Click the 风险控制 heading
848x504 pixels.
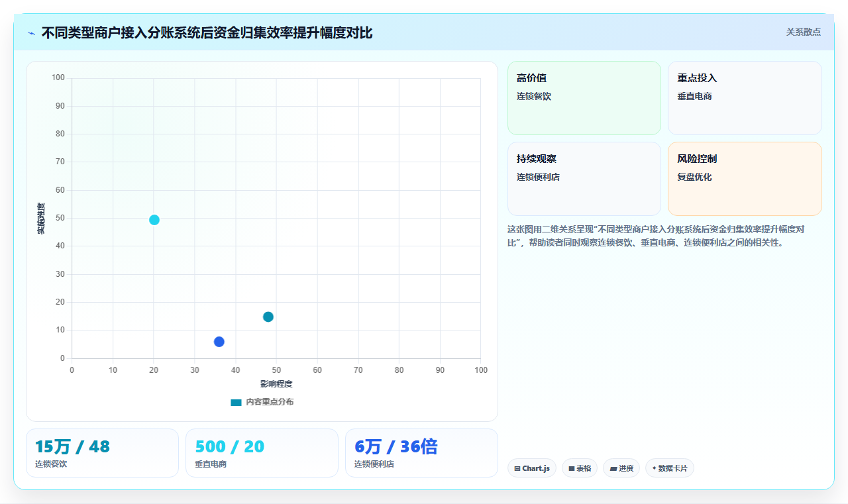[x=697, y=159]
